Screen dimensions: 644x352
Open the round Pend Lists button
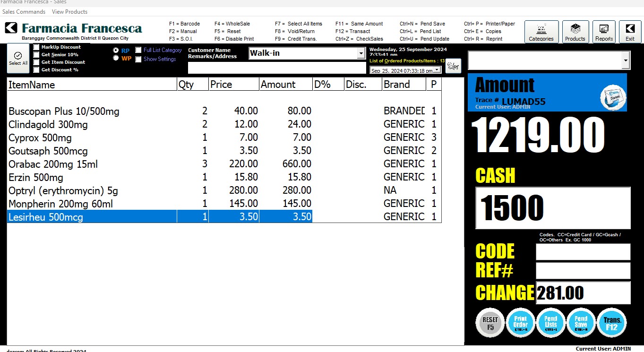550,323
